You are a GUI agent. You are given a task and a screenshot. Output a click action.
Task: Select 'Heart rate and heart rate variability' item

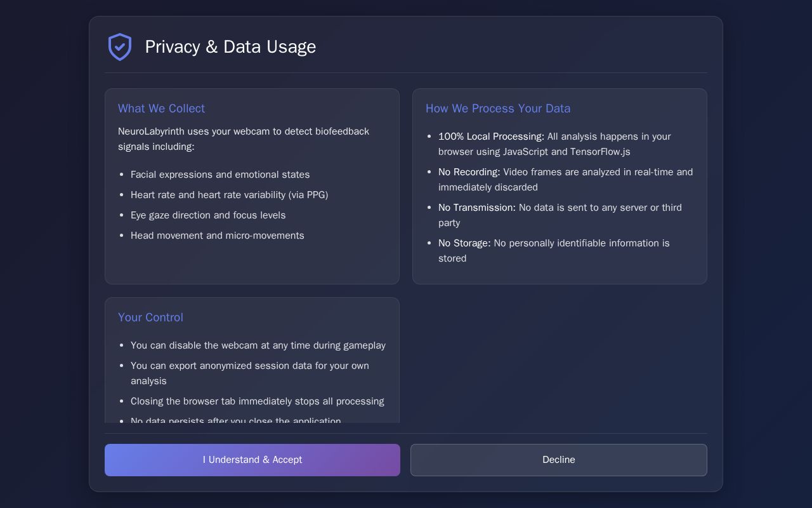[x=229, y=195]
